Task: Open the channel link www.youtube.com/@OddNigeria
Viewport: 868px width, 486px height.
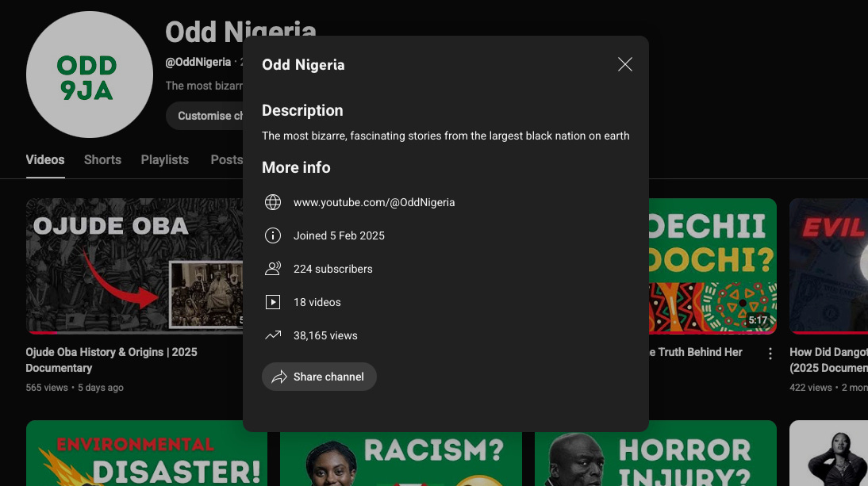Action: tap(374, 202)
